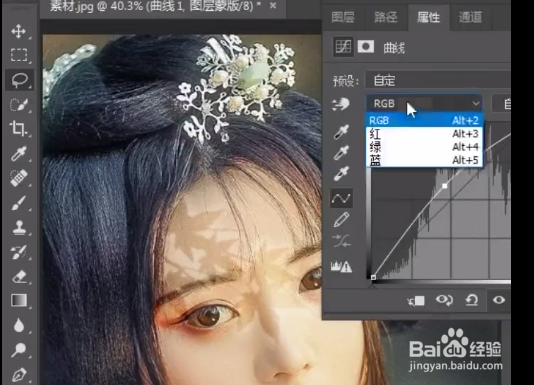Choose 绿 channel from list

coord(424,147)
